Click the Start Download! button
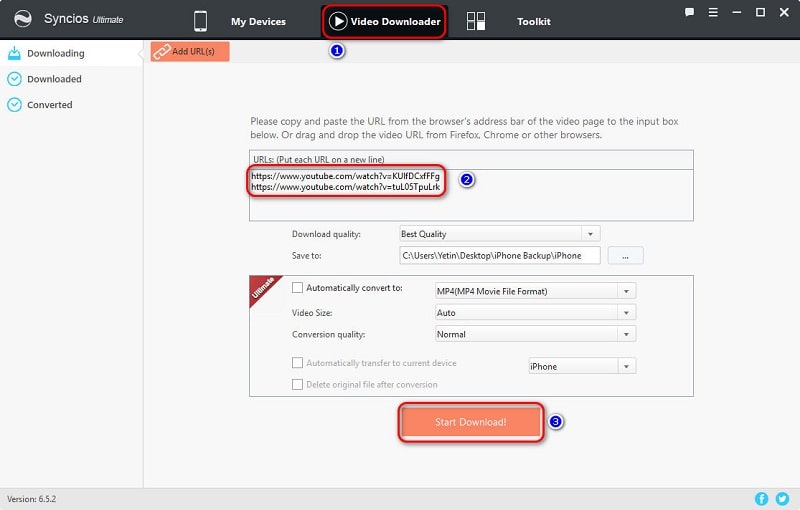Screen dimensions: 800x510 [x=470, y=422]
